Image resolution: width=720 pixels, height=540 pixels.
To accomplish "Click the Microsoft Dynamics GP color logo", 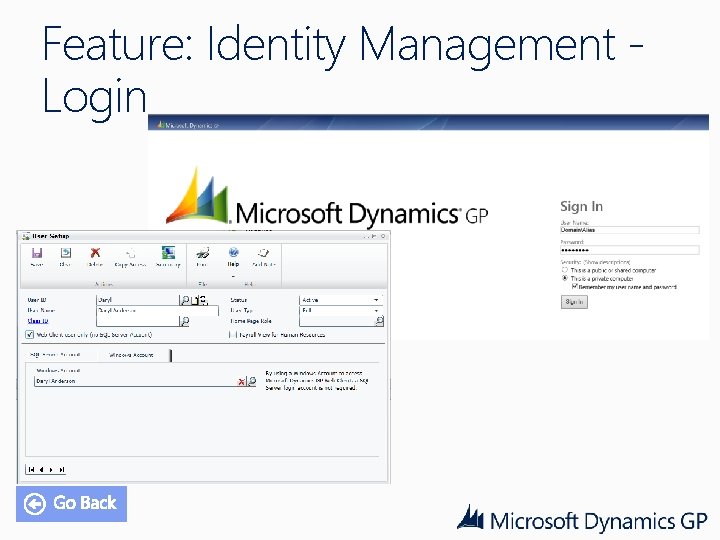I will [x=326, y=197].
